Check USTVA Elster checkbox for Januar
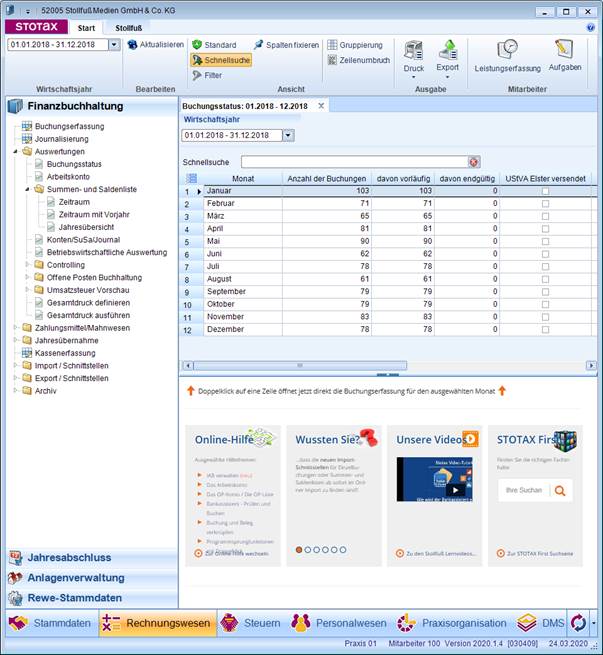 [x=545, y=191]
